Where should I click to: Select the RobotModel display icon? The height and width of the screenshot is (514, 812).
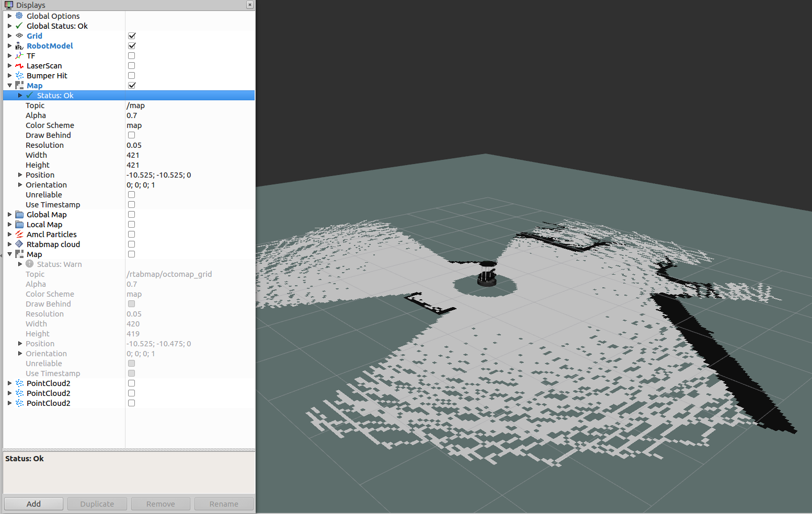(x=19, y=45)
